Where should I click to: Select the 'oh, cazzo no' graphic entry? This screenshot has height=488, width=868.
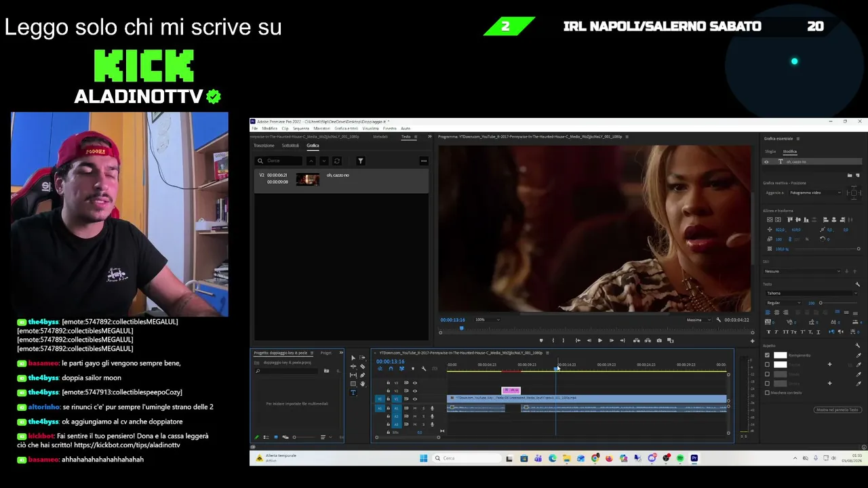click(341, 180)
